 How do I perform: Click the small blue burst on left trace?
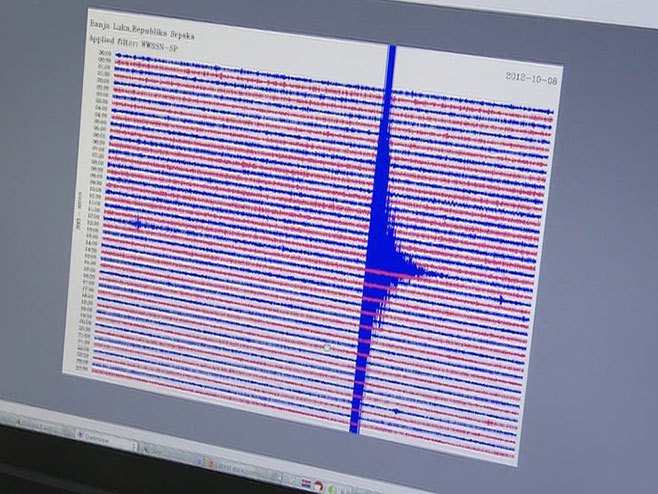pos(138,224)
